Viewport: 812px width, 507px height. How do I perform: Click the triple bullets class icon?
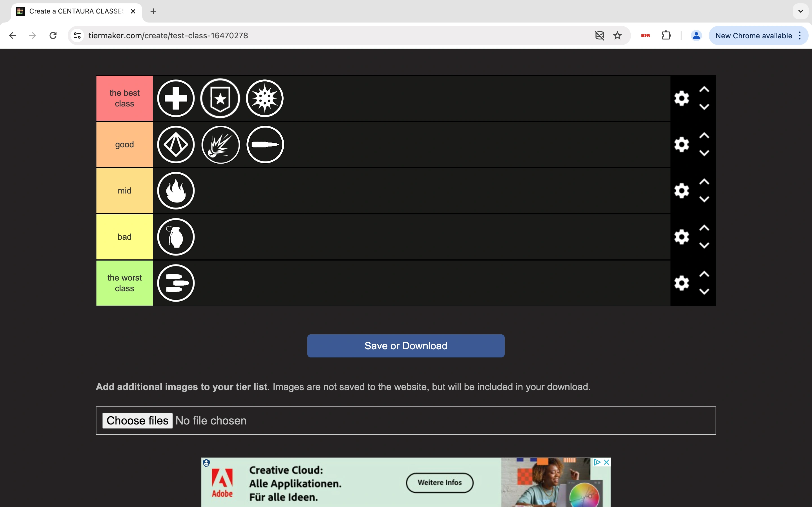[176, 283]
